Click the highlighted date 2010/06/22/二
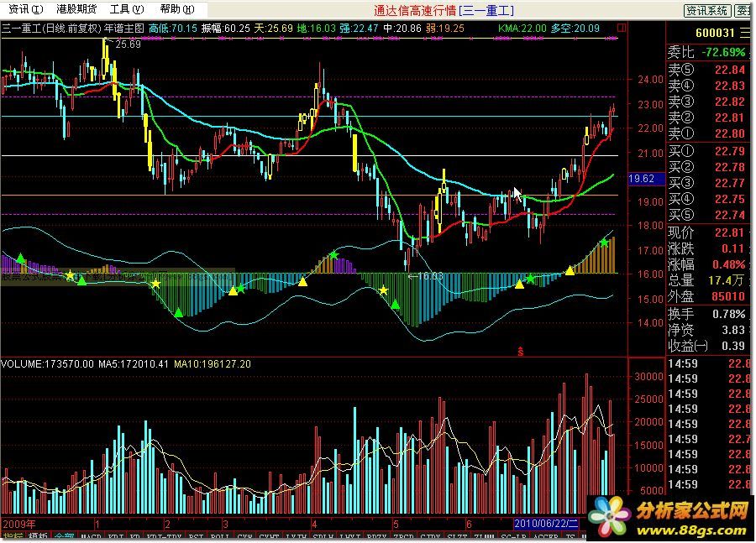The width and height of the screenshot is (756, 543). point(545,524)
